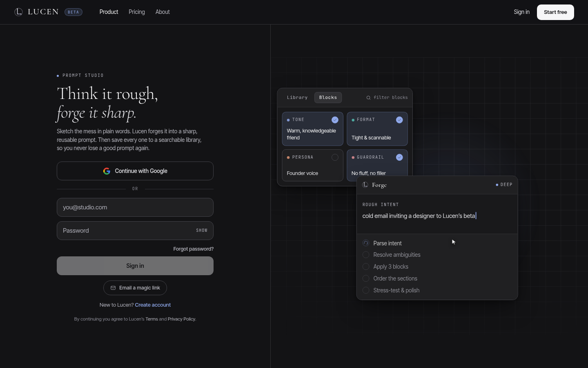Viewport: 588px width, 368px height.
Task: Click the Resolve ambiguities step circle
Action: [x=366, y=255]
